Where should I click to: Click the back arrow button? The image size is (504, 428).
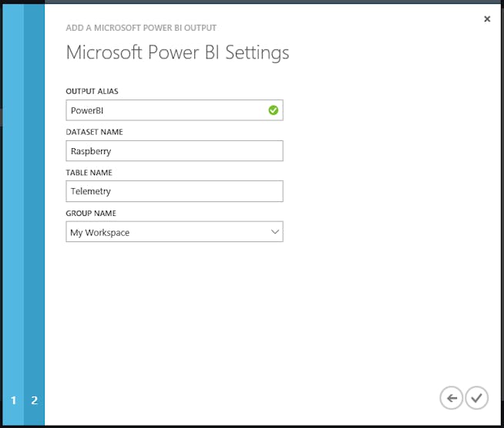point(452,398)
